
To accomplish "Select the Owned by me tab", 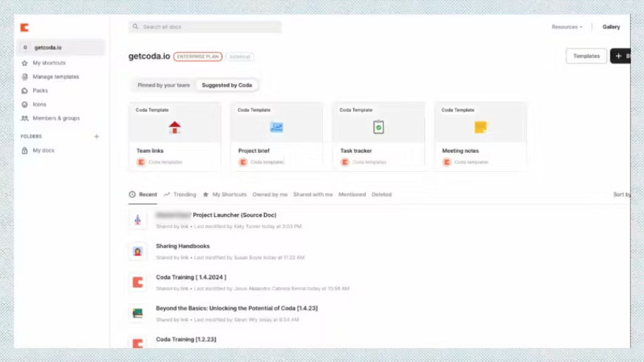I will [x=270, y=194].
